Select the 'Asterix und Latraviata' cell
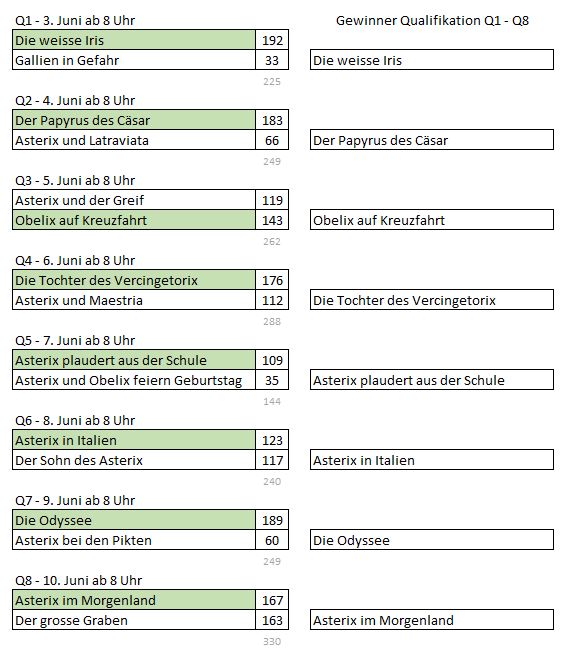 tap(134, 140)
